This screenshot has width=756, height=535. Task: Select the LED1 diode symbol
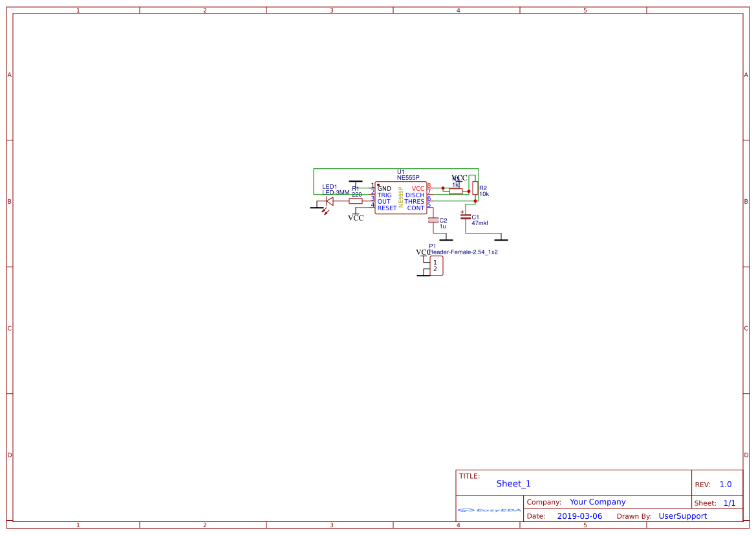[330, 202]
